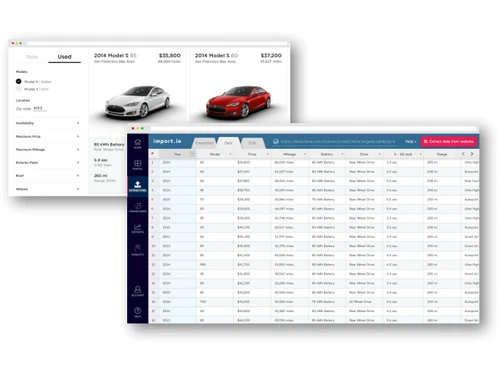Click the $35,800 price in Tesla window
This screenshot has height=375, width=500.
point(170,55)
